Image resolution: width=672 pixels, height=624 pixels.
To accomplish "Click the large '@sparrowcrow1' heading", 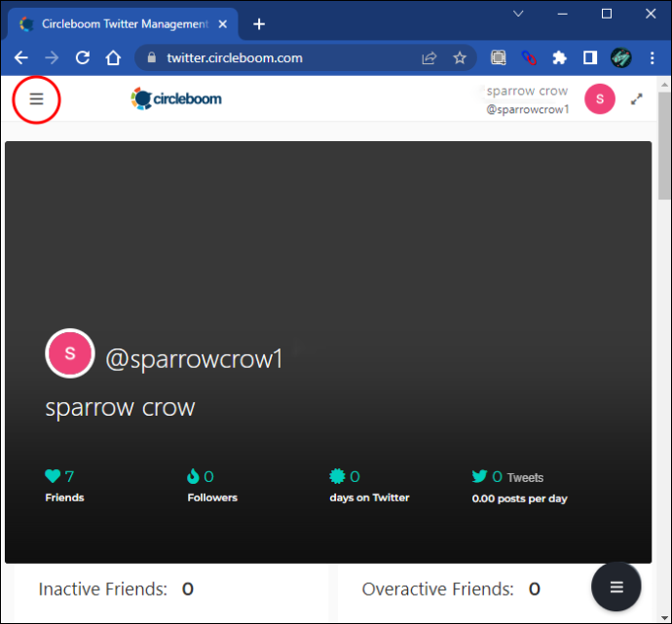I will point(194,359).
